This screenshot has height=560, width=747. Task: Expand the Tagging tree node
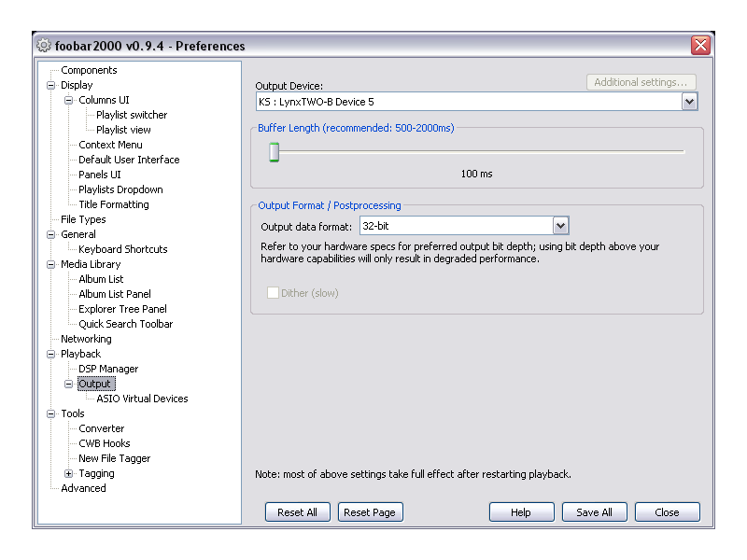68,473
